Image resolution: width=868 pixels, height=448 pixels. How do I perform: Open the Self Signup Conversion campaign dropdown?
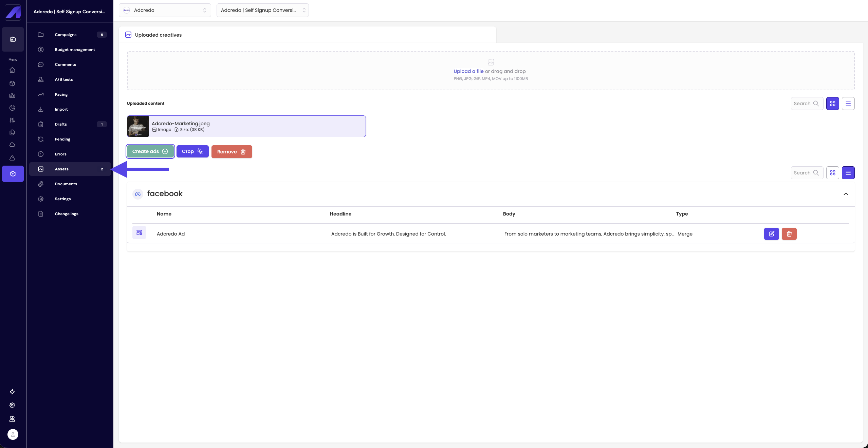pyautogui.click(x=262, y=10)
